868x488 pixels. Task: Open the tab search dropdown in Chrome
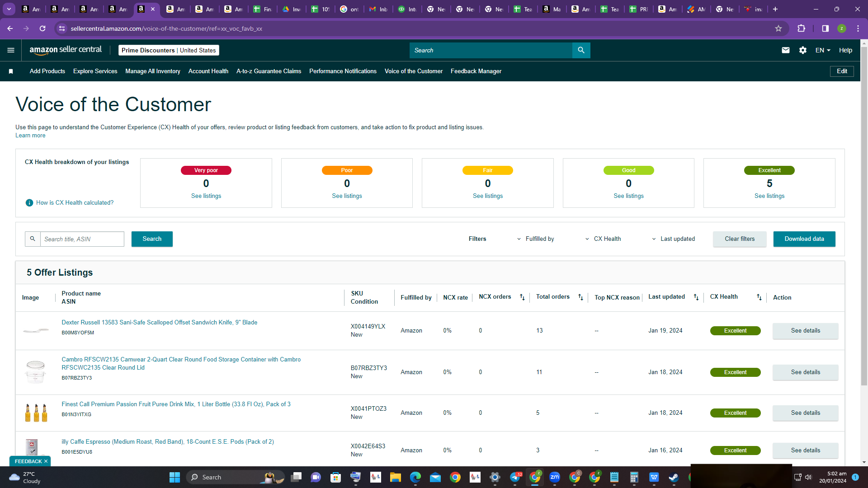point(9,9)
